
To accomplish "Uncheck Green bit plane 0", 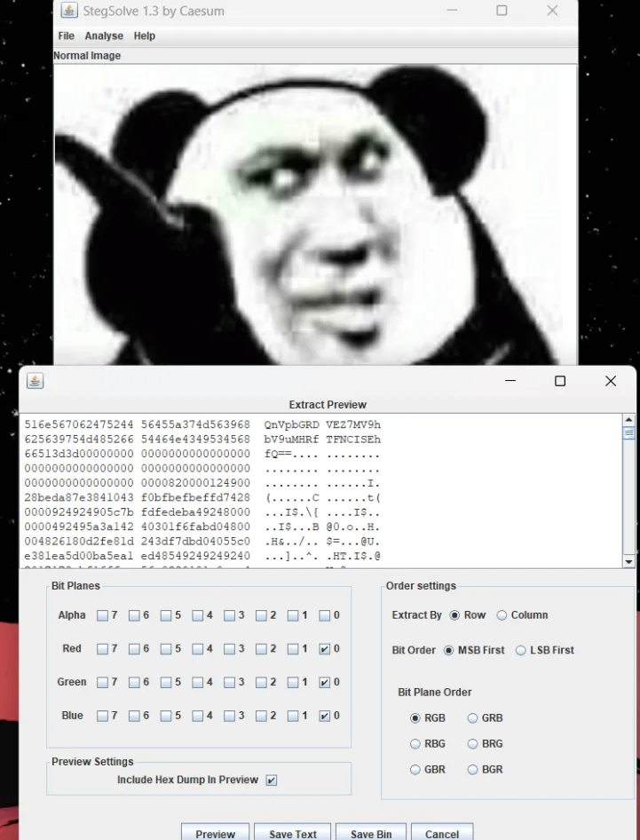I will (324, 683).
